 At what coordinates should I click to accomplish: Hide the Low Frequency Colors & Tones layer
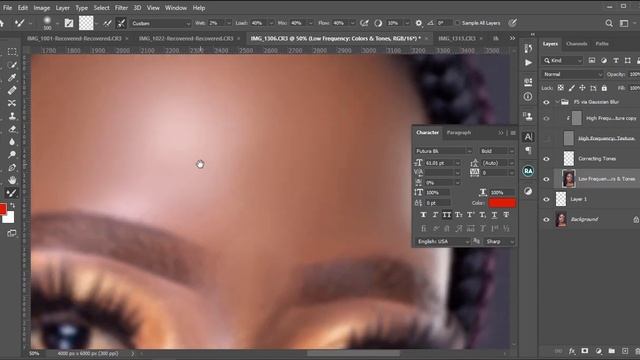[546, 179]
